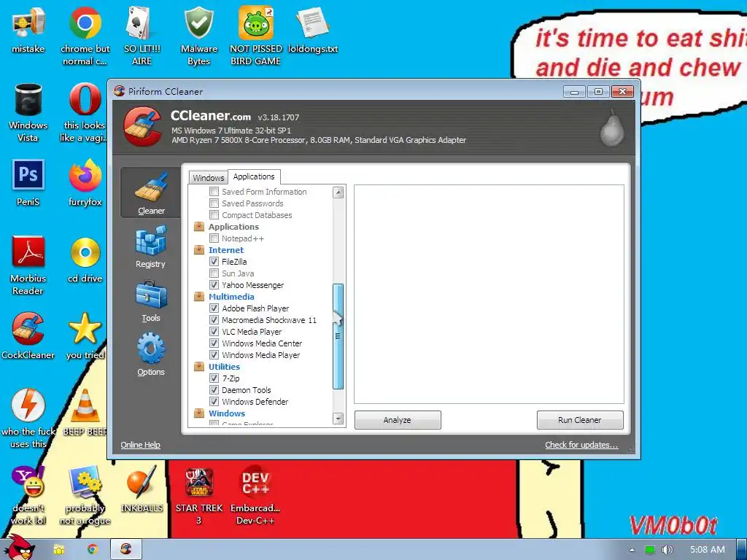Uncheck the Adobe Flash Player checkbox

(214, 308)
